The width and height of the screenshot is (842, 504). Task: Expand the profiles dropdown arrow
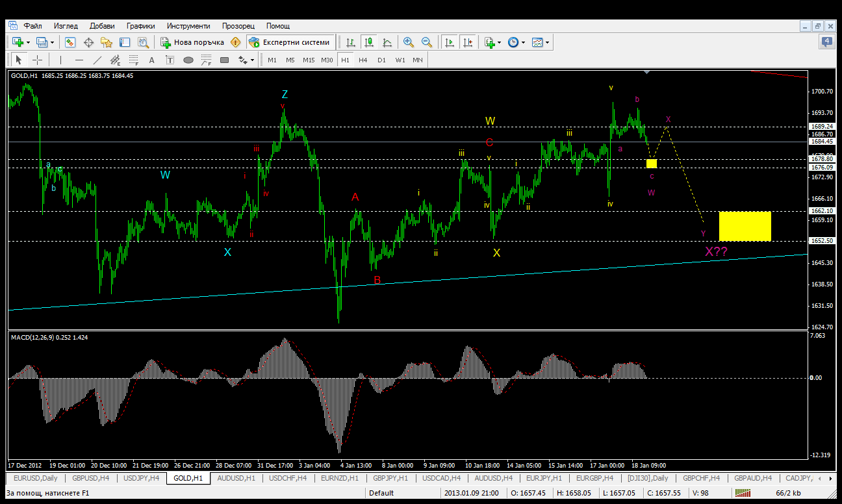point(53,42)
